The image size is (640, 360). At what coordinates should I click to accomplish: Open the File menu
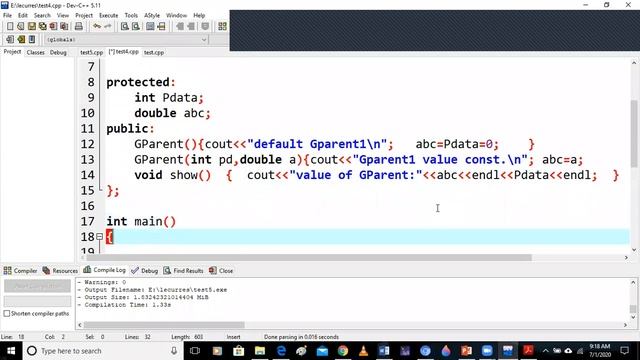click(7, 16)
